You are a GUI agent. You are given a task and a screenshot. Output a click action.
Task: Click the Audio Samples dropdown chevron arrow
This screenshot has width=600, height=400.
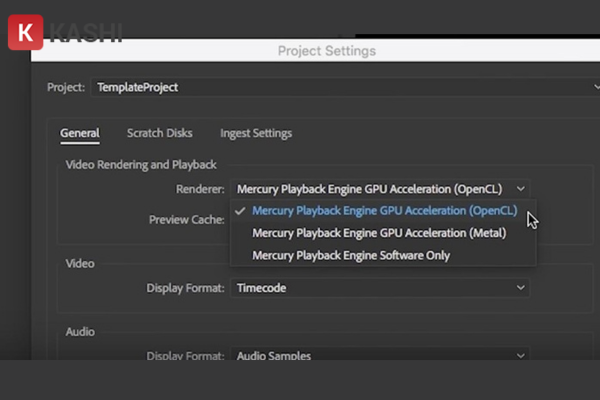[x=520, y=356]
